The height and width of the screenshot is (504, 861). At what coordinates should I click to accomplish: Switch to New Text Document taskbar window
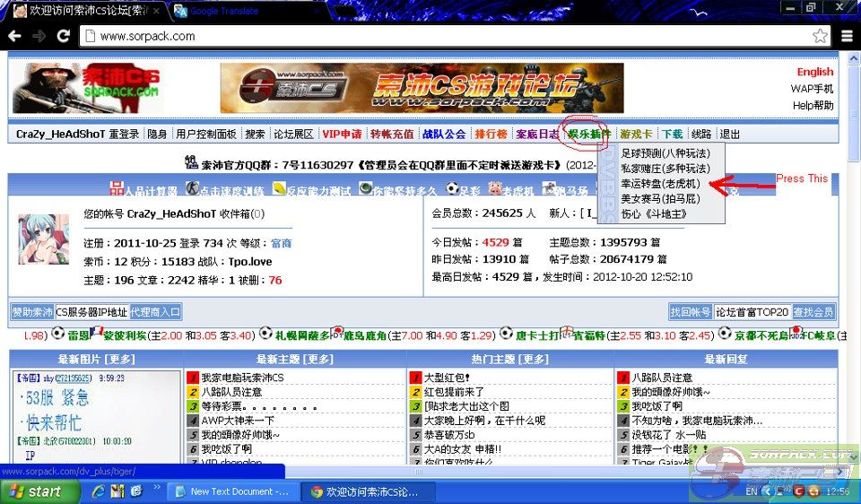(x=233, y=492)
